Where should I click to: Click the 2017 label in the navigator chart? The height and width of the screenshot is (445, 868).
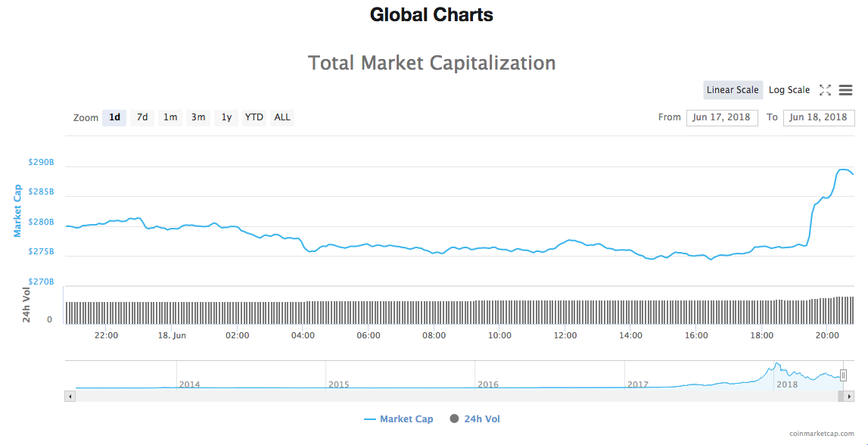click(639, 384)
